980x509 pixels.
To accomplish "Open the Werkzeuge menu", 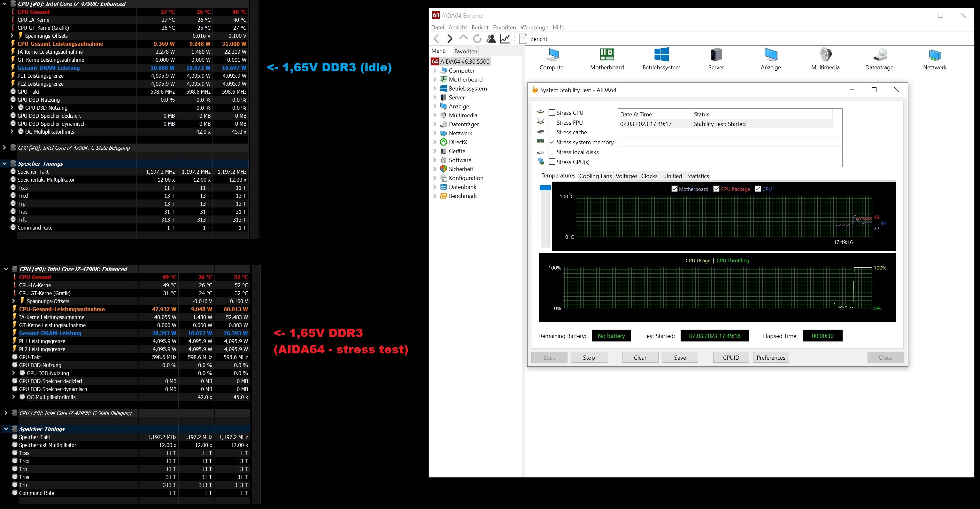I will tap(534, 27).
